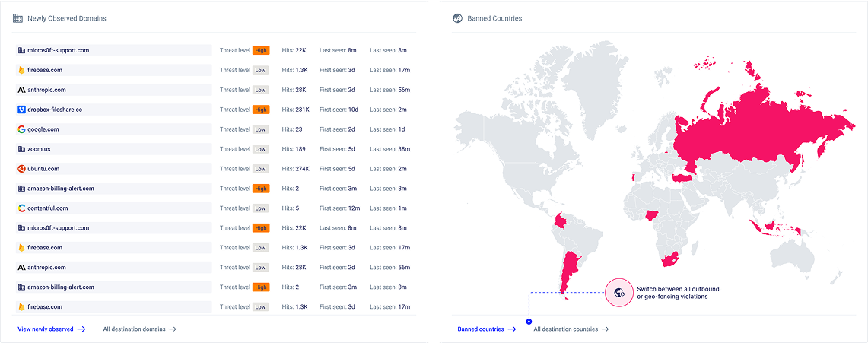Click the Newly Observed Domains panel title
Image resolution: width=868 pixels, height=343 pixels.
(67, 18)
